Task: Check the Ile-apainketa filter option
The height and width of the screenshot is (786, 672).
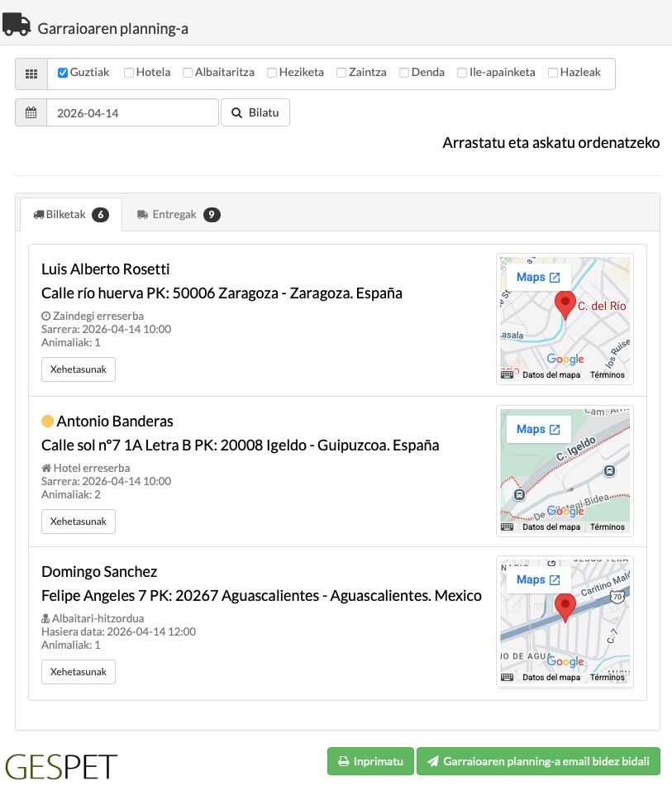Action: pyautogui.click(x=462, y=73)
